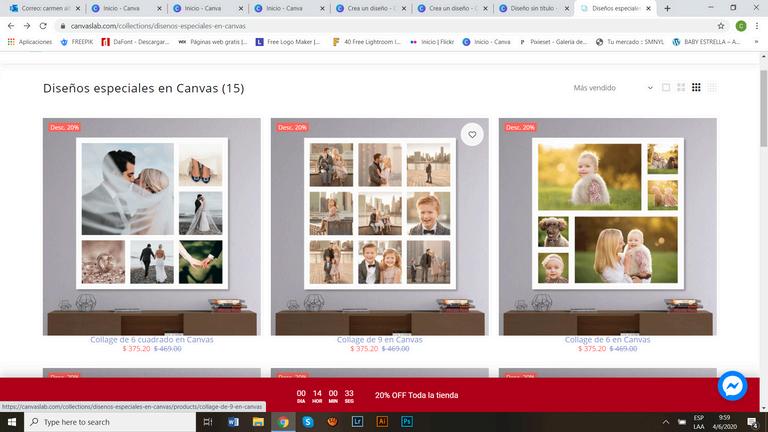Open a new browser tab

point(667,8)
